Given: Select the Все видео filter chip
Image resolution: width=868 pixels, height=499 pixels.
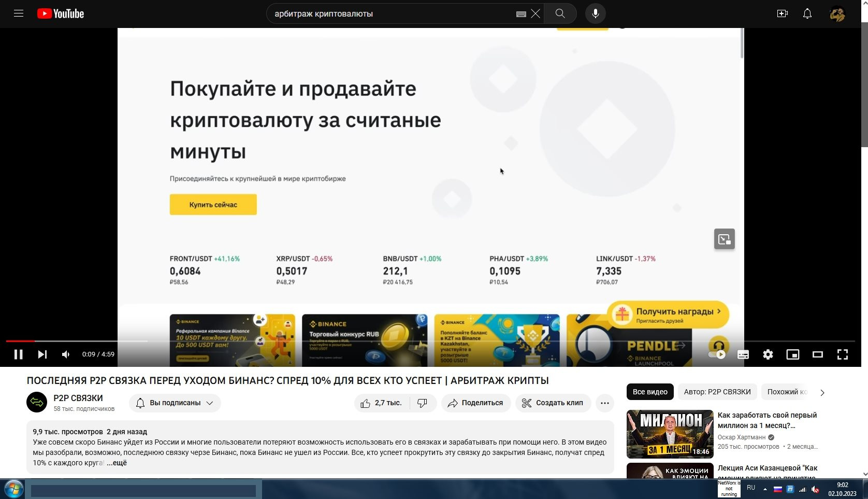Looking at the screenshot, I should 650,392.
